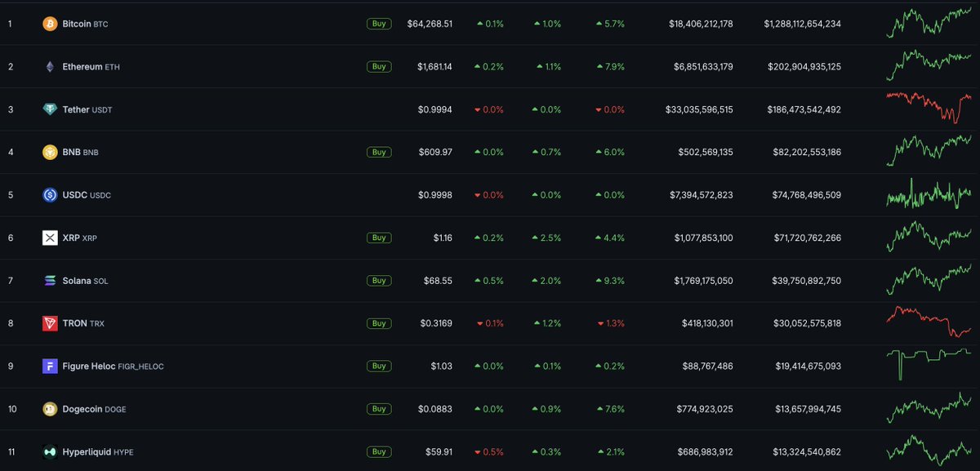View TRON red sparkline chart
This screenshot has width=980, height=471.
[x=929, y=322]
